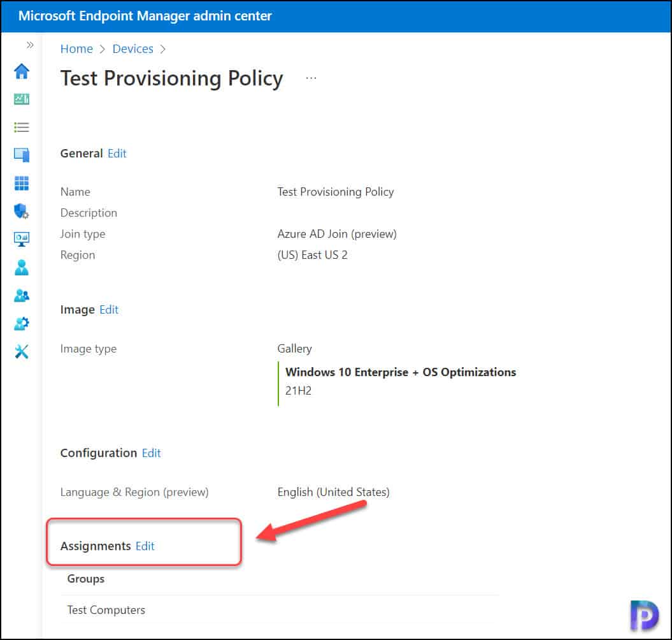Image resolution: width=672 pixels, height=640 pixels.
Task: Click the 'English (United States)' language value
Action: click(x=333, y=492)
